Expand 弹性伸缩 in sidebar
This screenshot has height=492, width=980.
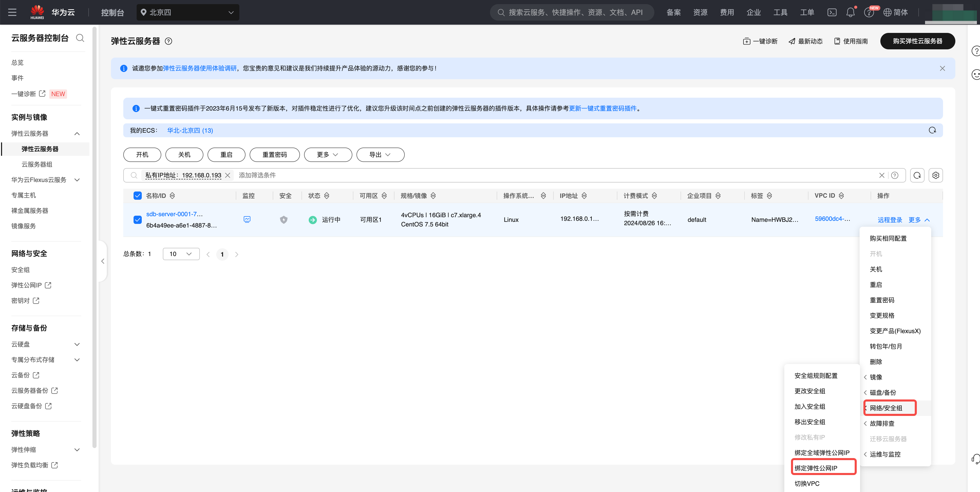tap(77, 450)
